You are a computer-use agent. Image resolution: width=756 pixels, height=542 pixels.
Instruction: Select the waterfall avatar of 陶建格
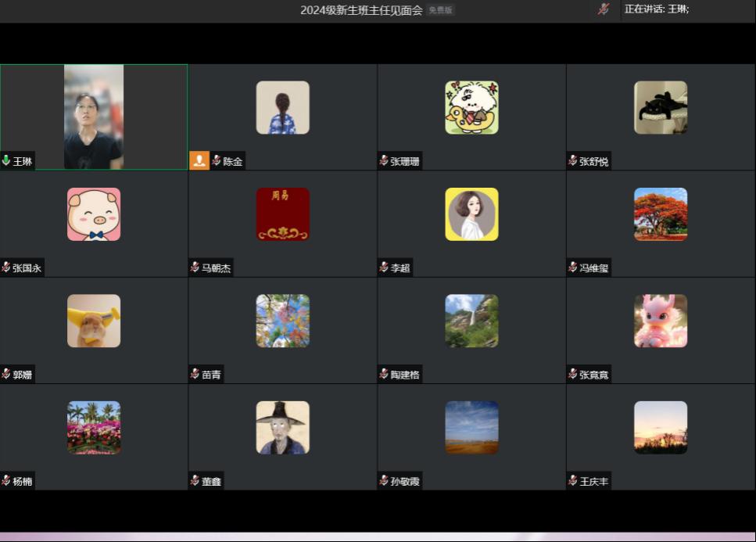471,321
